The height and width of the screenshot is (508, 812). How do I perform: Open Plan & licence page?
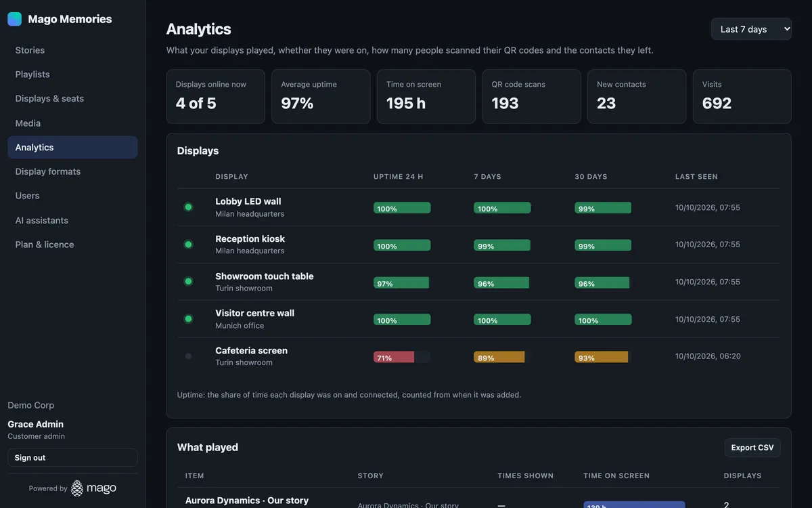tap(72, 245)
